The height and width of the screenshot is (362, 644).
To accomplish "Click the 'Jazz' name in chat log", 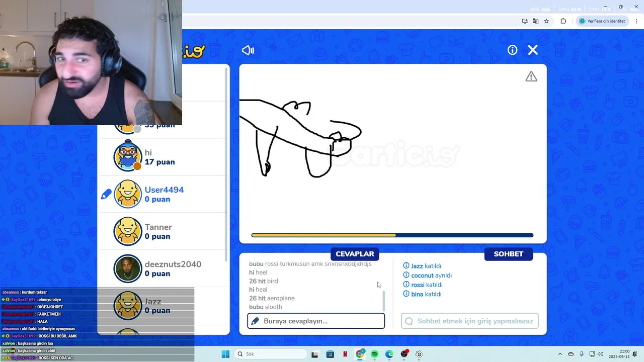I will (417, 266).
